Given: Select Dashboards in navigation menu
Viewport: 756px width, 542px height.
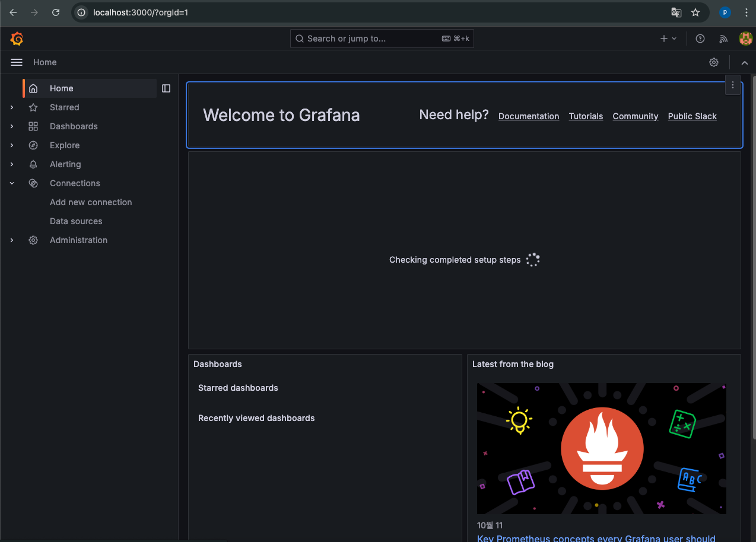Looking at the screenshot, I should tap(74, 126).
